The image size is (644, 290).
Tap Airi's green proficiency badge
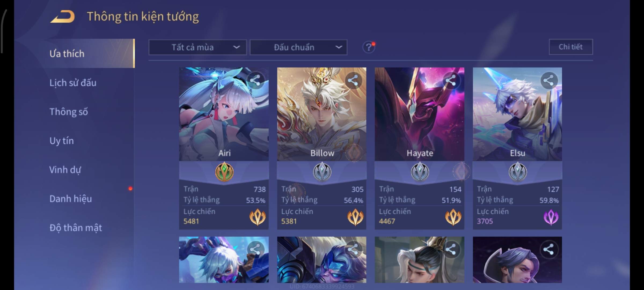click(224, 172)
